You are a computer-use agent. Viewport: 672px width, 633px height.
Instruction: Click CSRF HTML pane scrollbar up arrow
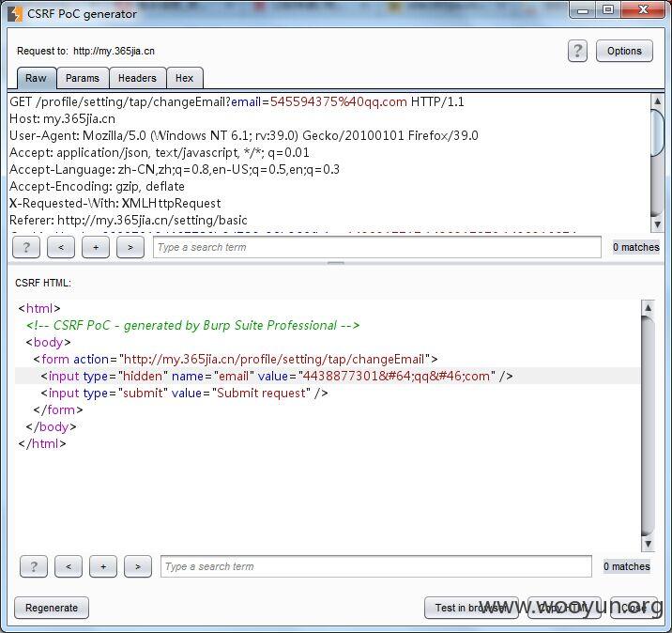point(648,307)
